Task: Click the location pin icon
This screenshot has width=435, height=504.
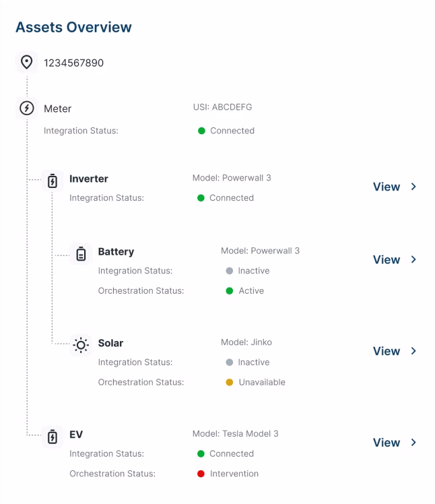Action: click(x=26, y=63)
